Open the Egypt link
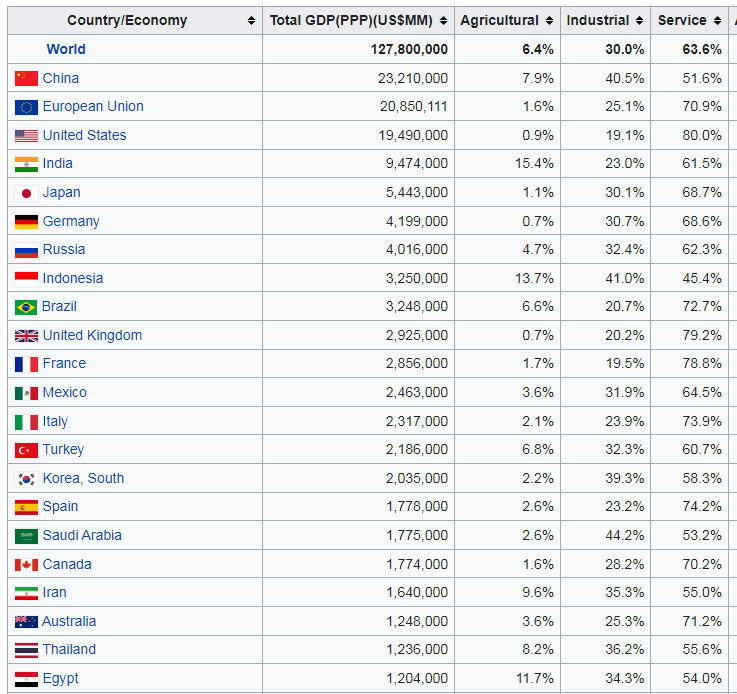The width and height of the screenshot is (737, 694). click(x=61, y=679)
